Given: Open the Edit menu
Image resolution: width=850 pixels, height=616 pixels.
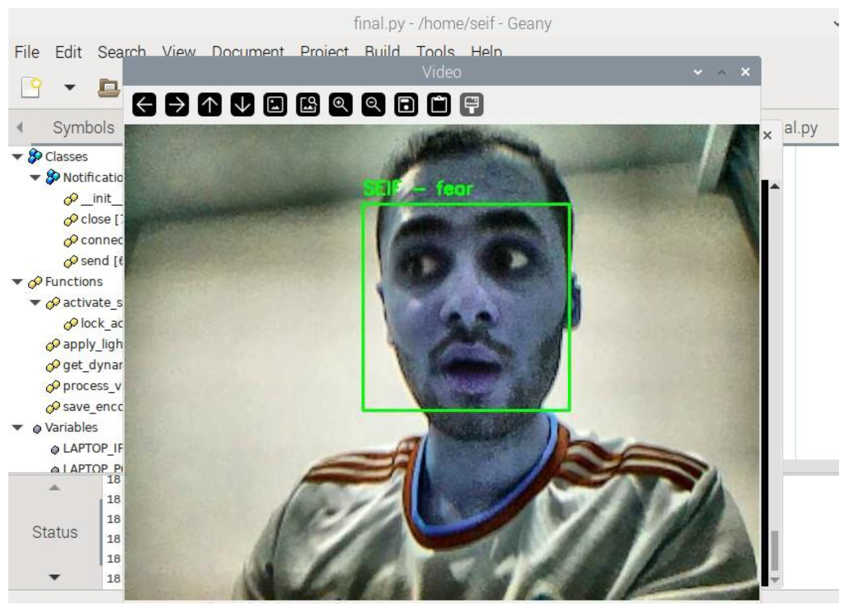Looking at the screenshot, I should pos(68,52).
